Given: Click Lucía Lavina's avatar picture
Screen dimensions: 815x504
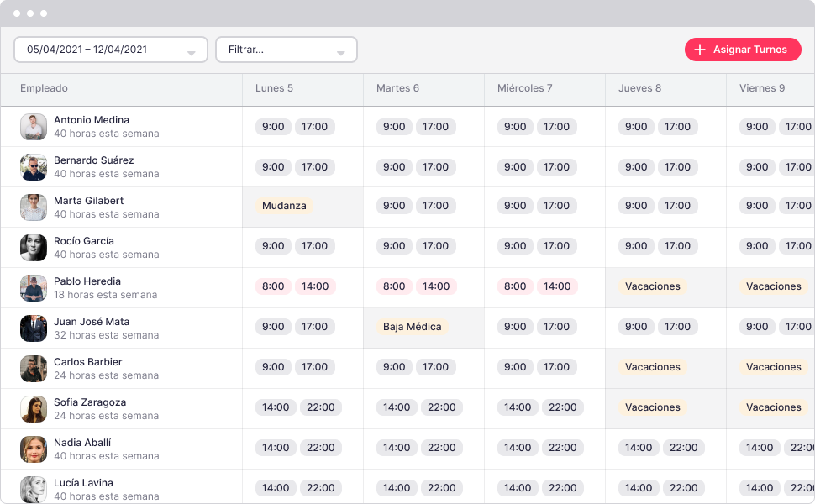Looking at the screenshot, I should (32, 488).
